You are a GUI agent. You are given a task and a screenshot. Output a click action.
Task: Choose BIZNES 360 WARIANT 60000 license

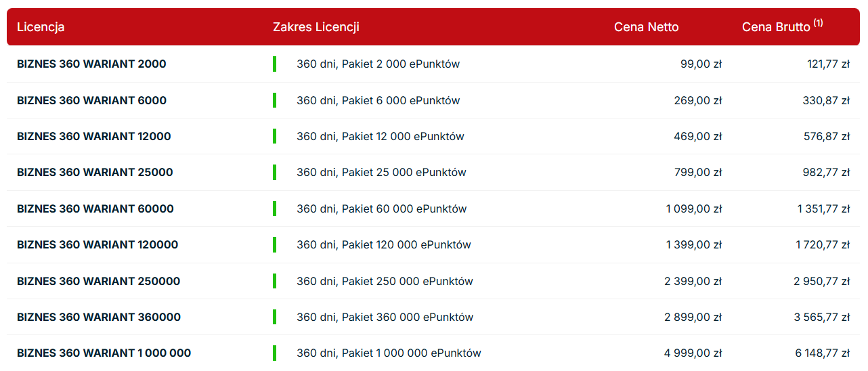coord(95,209)
